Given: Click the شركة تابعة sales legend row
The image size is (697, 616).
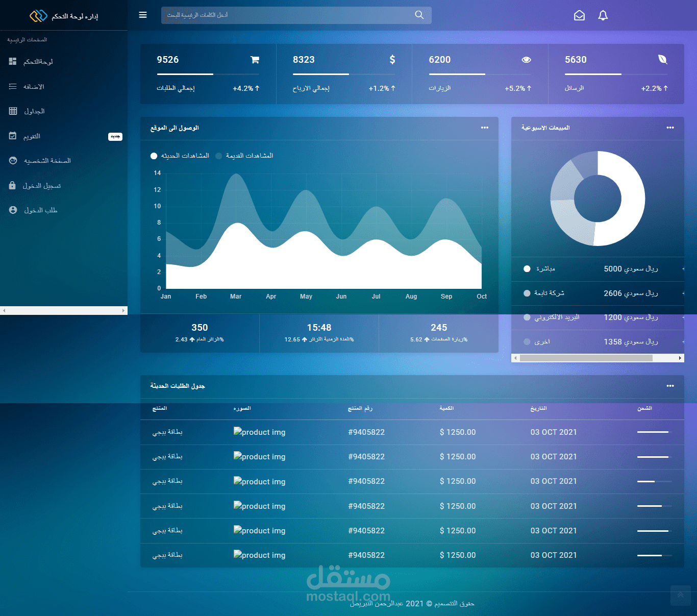Looking at the screenshot, I should click(598, 293).
